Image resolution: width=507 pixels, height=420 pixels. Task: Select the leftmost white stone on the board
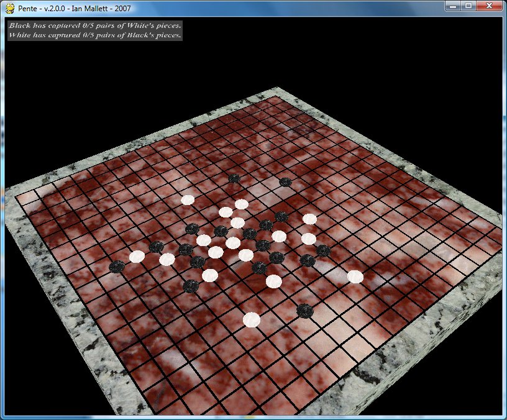[137, 256]
